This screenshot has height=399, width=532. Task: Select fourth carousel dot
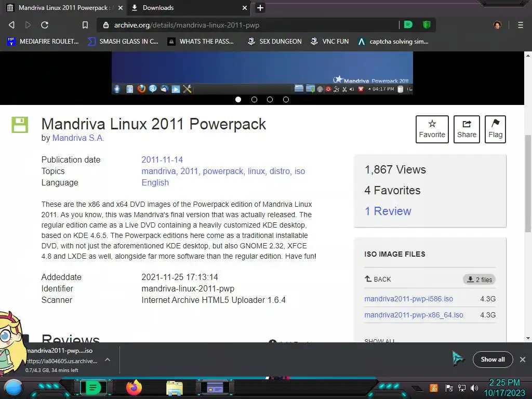[x=286, y=99]
